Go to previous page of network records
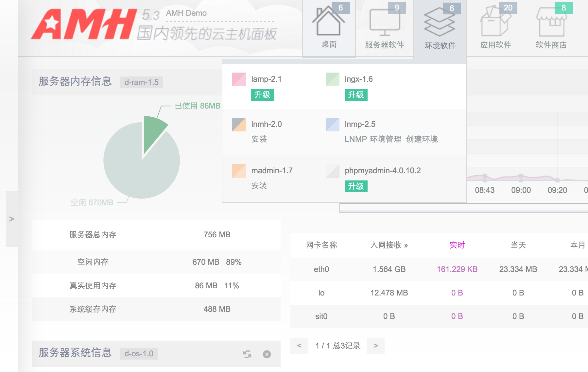 click(x=299, y=346)
